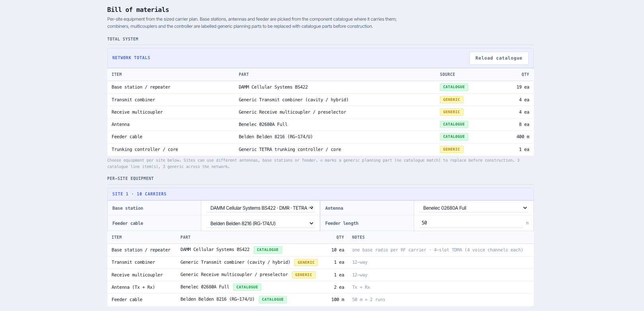Image resolution: width=644 pixels, height=311 pixels.
Task: Select the "Antenna" item in Network Totals
Action: pyautogui.click(x=121, y=124)
